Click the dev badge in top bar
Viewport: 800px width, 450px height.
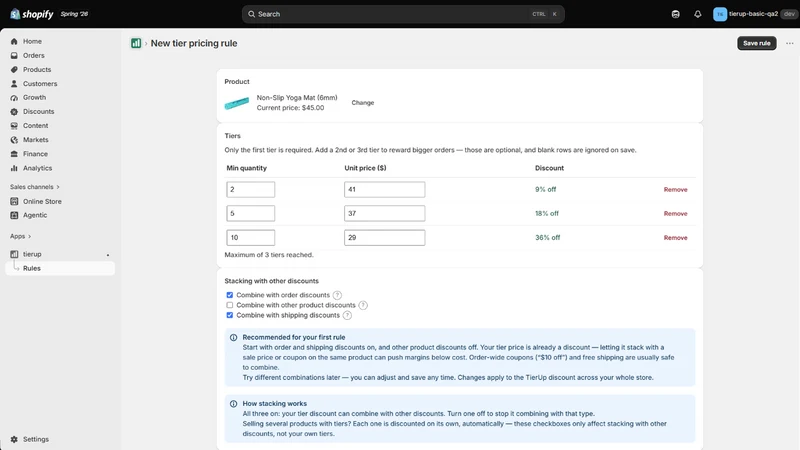(789, 14)
